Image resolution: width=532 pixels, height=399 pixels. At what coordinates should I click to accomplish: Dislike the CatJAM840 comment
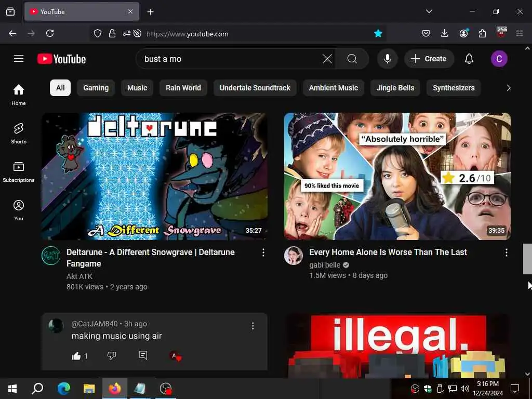(112, 355)
